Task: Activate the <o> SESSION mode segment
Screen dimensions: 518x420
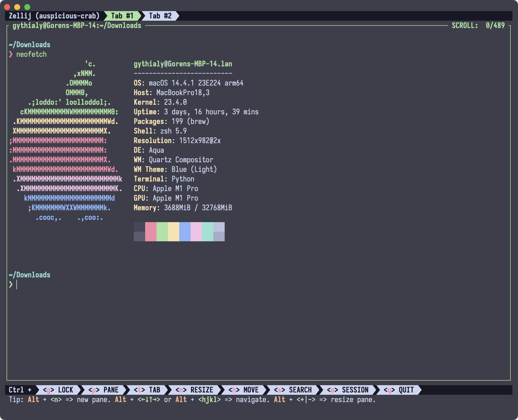Action: pos(348,390)
